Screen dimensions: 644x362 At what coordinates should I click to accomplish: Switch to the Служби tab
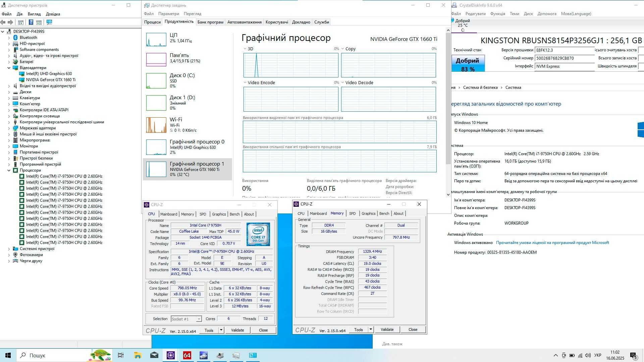tap(321, 22)
